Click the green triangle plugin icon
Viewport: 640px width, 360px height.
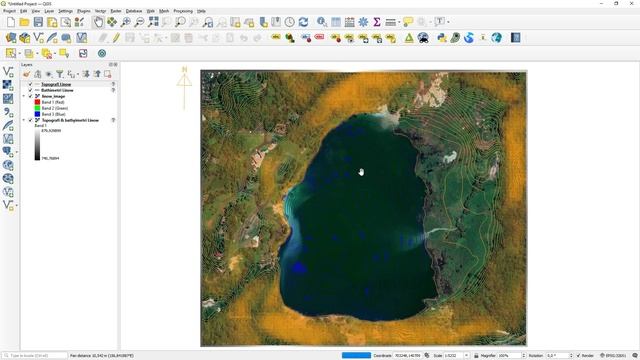pyautogui.click(x=409, y=38)
